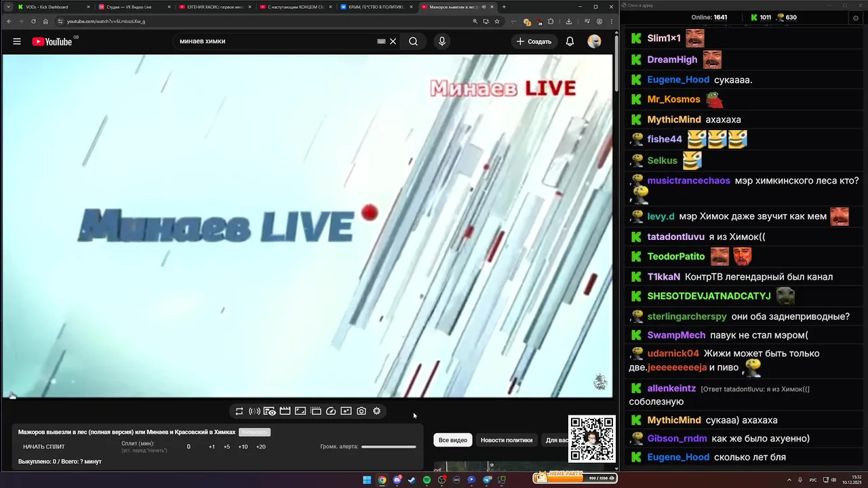Open Spotify from the taskbar

pyautogui.click(x=427, y=480)
